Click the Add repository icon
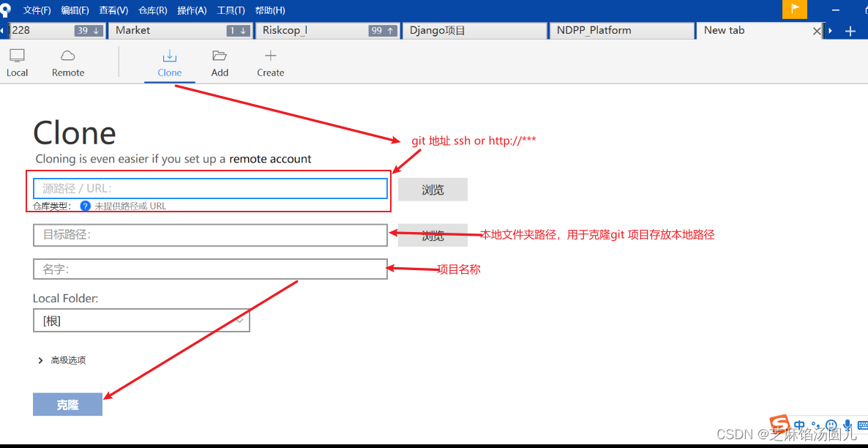Image resolution: width=868 pixels, height=448 pixels. click(x=220, y=62)
